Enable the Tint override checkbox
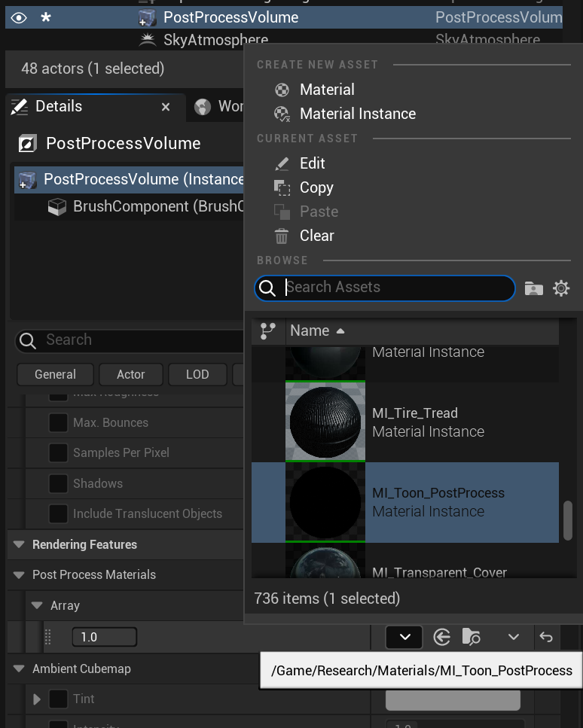Screen dimensions: 583x728 [58, 699]
